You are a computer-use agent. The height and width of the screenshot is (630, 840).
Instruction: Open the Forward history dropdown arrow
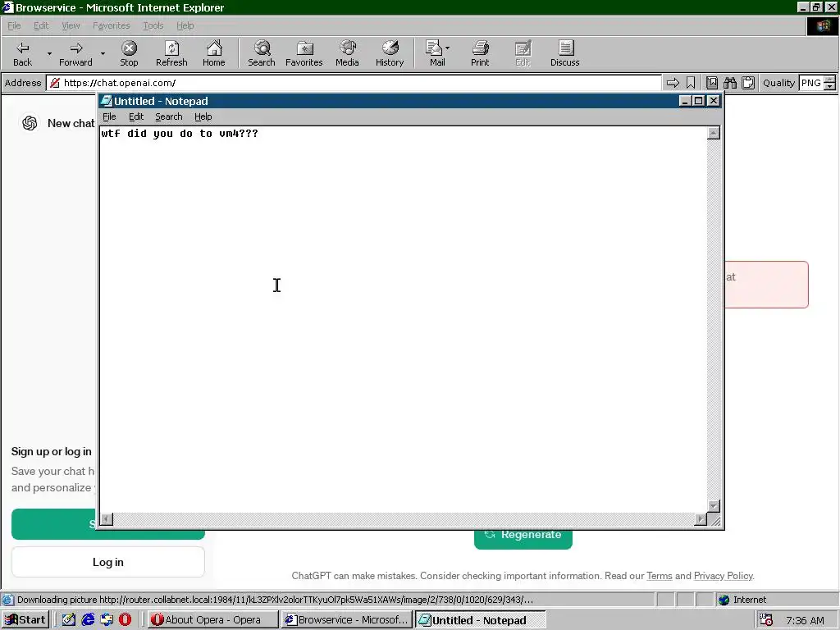(x=103, y=53)
